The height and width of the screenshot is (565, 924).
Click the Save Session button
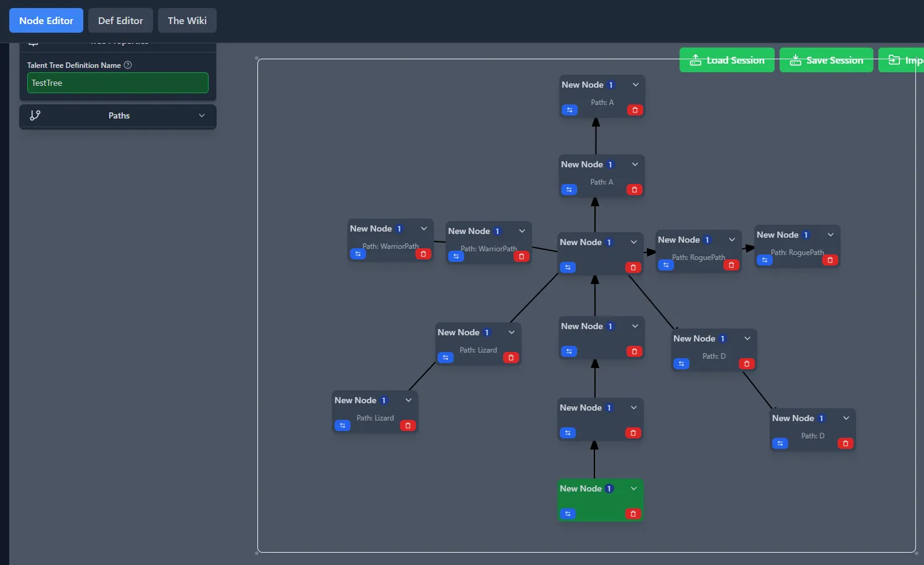click(x=826, y=60)
